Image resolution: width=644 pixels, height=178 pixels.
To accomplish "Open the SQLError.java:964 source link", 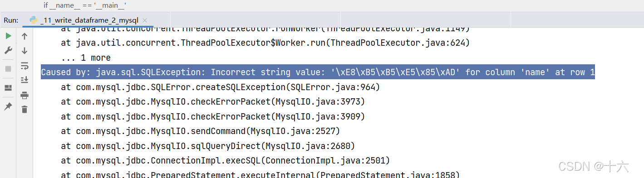I will click(333, 87).
